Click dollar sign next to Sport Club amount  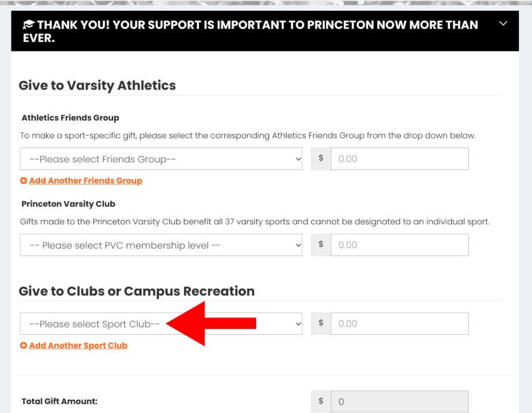click(321, 323)
